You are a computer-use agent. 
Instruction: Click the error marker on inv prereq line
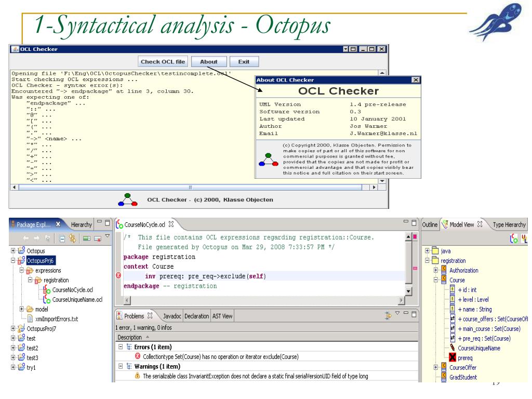point(118,275)
